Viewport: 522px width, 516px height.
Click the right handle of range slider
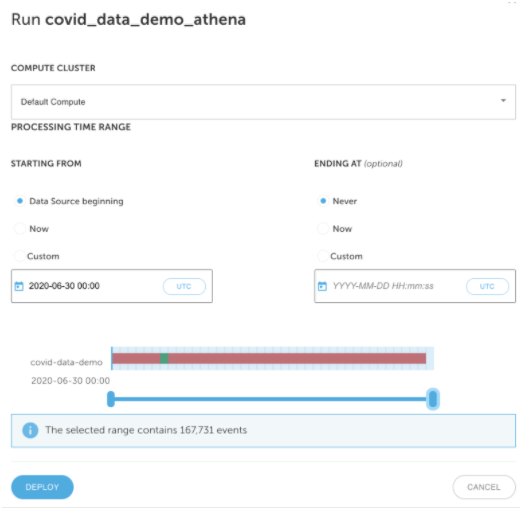click(x=433, y=399)
